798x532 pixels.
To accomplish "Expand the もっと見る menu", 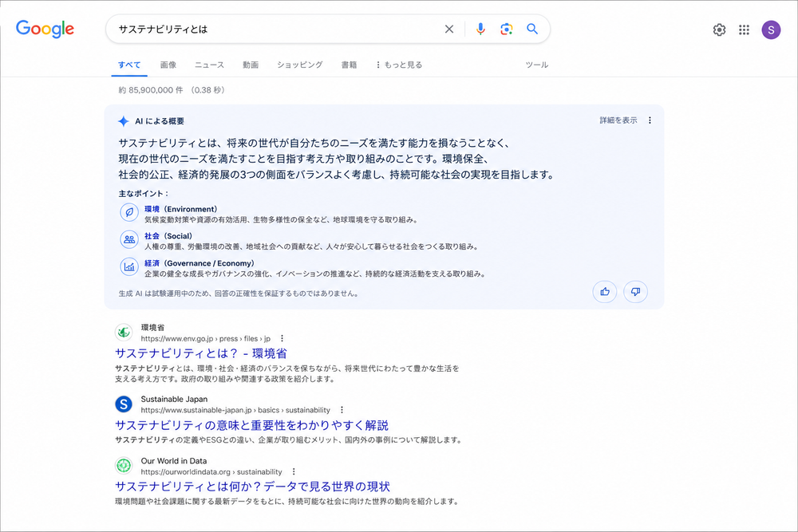I will point(399,65).
